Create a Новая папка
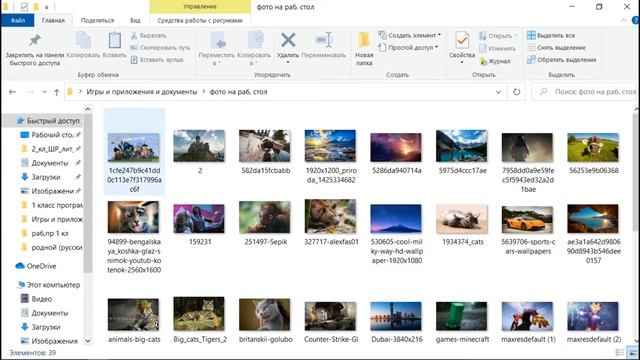The width and height of the screenshot is (640, 360). coord(364,49)
